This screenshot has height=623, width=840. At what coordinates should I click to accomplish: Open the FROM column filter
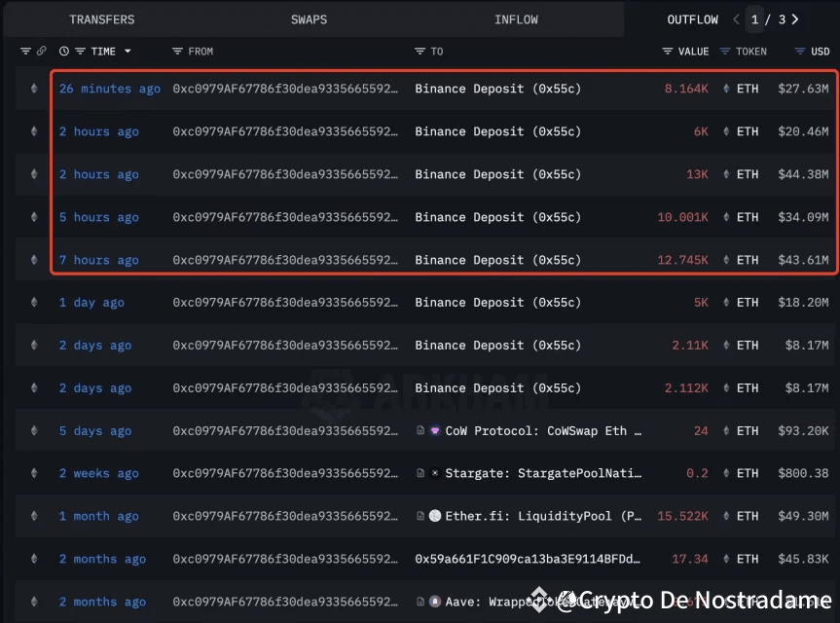pyautogui.click(x=175, y=51)
